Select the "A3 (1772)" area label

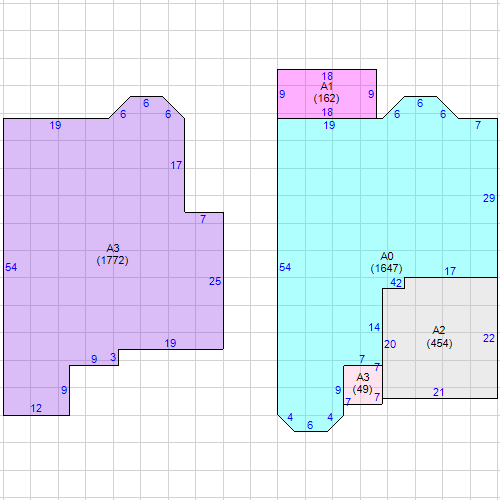pos(113,254)
